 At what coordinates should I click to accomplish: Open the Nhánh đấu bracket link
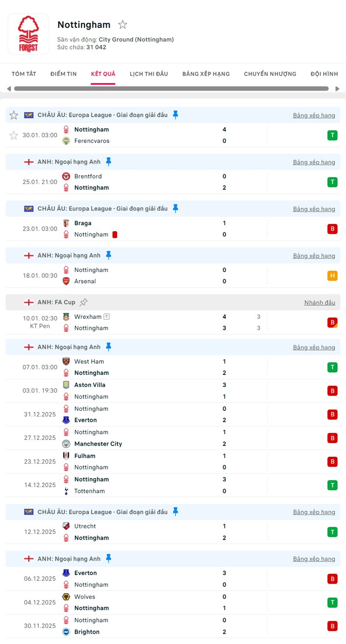320,303
